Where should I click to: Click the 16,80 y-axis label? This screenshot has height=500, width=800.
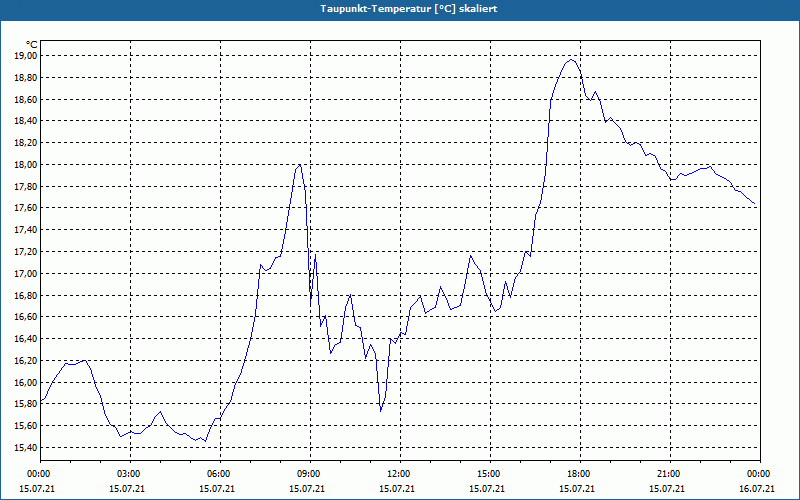tap(27, 295)
